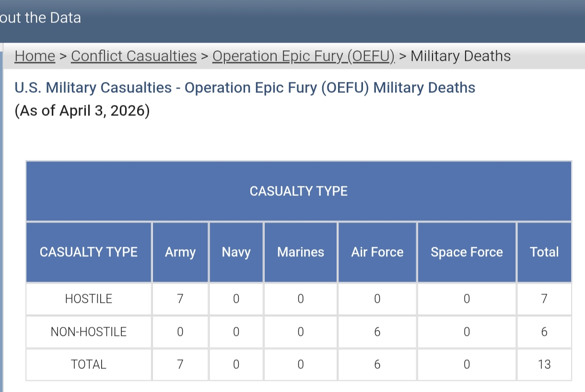Open the partially visible 'About the Data' menu item
The image size is (585, 392).
coord(40,18)
